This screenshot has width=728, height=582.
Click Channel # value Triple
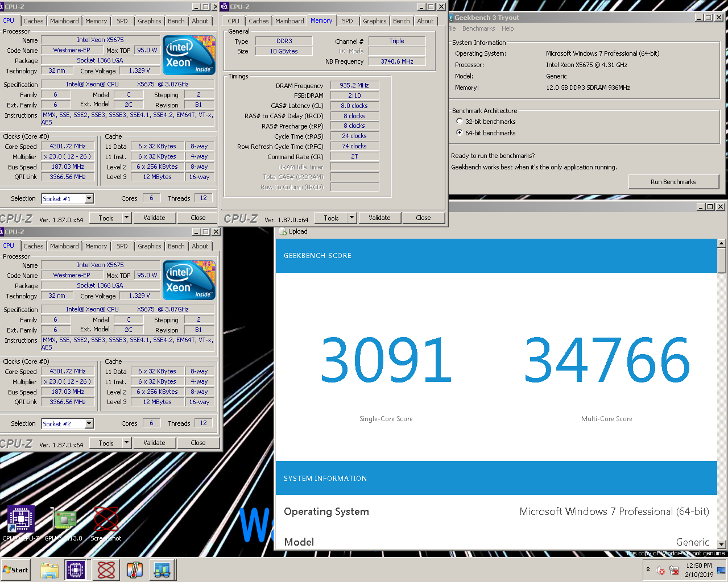click(397, 41)
